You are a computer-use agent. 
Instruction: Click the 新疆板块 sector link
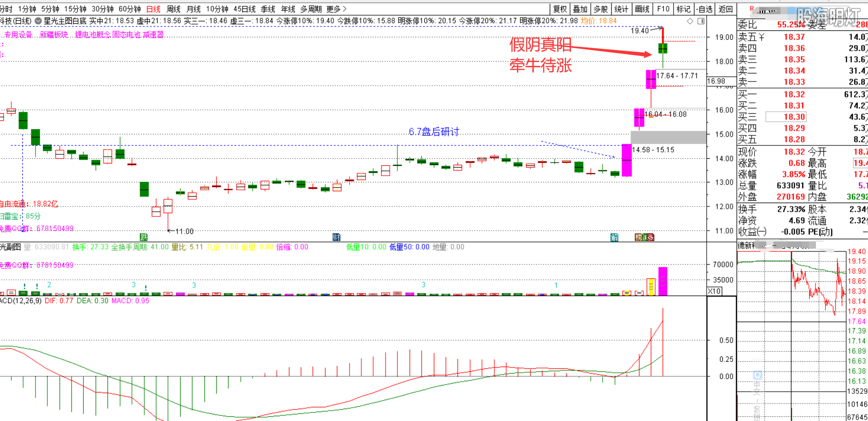[53, 35]
